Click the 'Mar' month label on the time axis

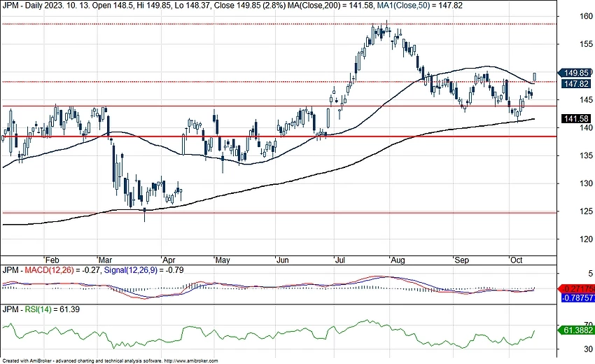click(x=105, y=260)
